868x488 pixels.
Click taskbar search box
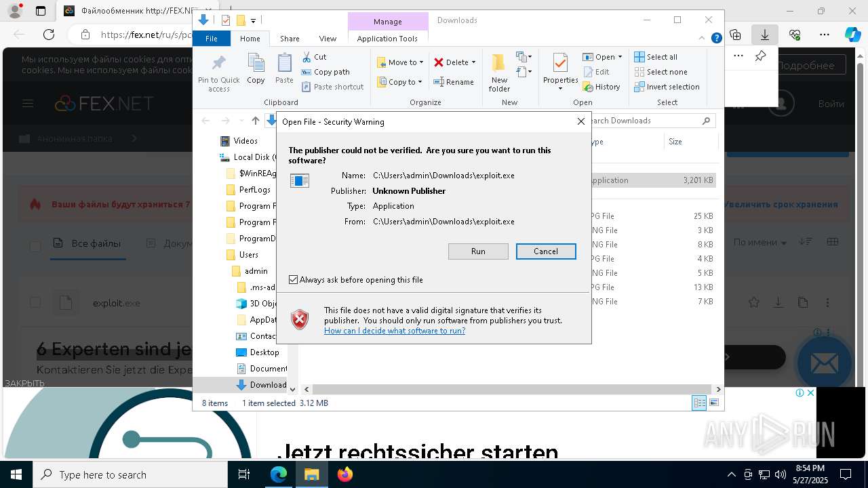click(130, 474)
